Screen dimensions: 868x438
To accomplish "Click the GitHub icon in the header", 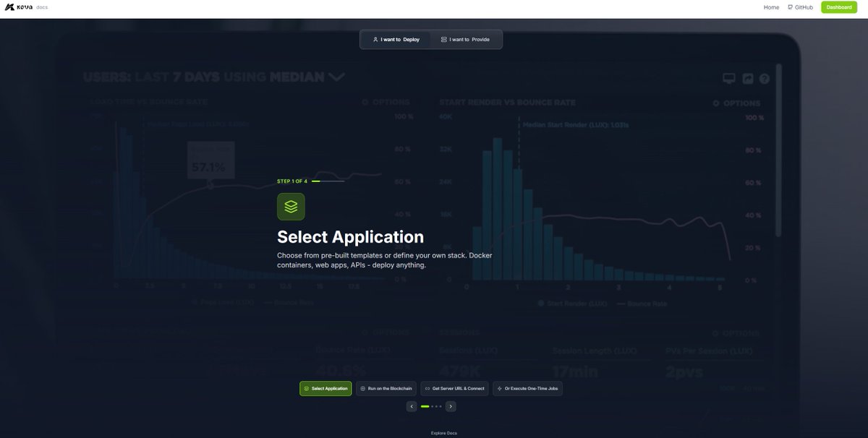I will pyautogui.click(x=788, y=6).
